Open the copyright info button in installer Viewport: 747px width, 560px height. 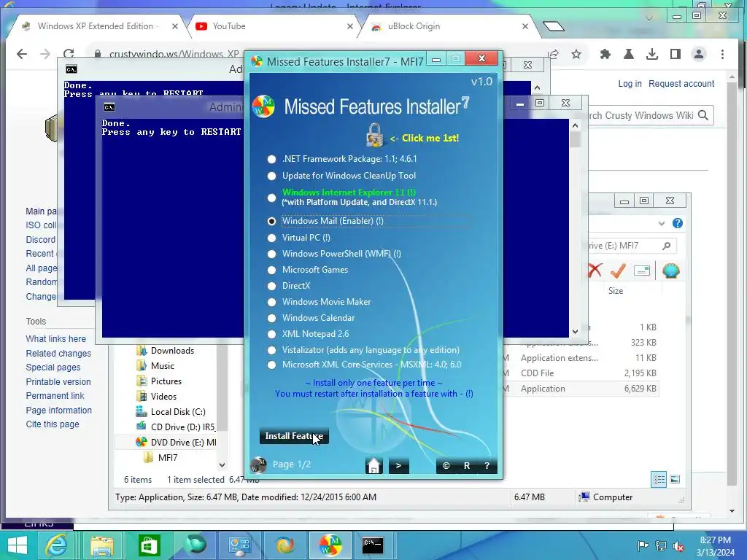(446, 466)
